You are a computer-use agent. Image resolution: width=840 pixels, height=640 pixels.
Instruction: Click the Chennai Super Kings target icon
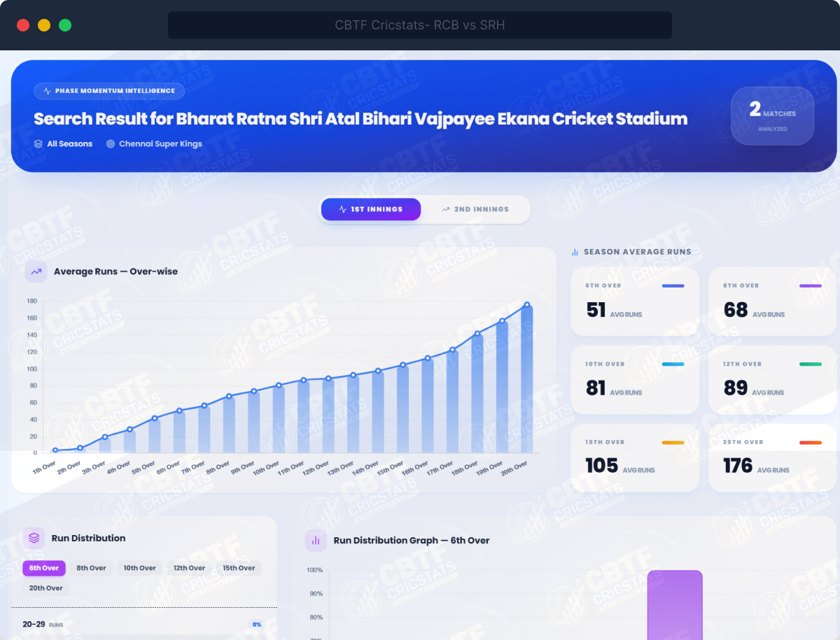(x=111, y=144)
